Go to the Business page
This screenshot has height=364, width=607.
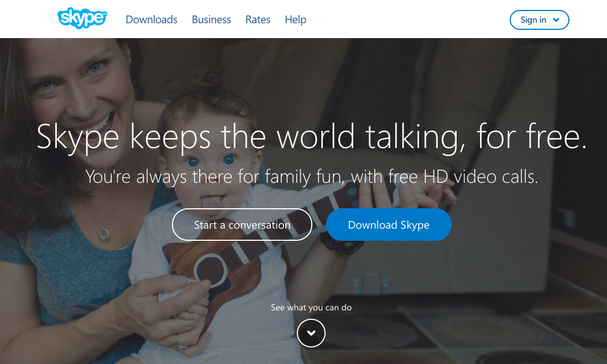[211, 20]
